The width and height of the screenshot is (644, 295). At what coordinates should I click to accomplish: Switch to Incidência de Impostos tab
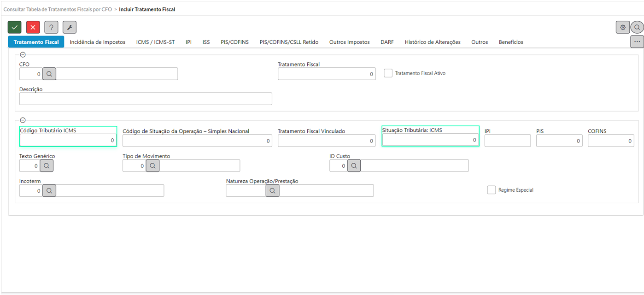(98, 42)
